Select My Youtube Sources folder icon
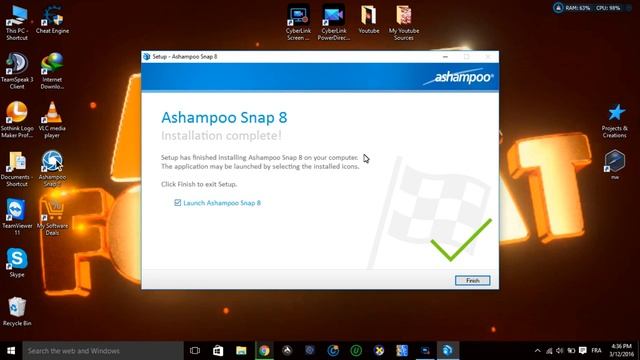The image size is (640, 360). coord(404,22)
